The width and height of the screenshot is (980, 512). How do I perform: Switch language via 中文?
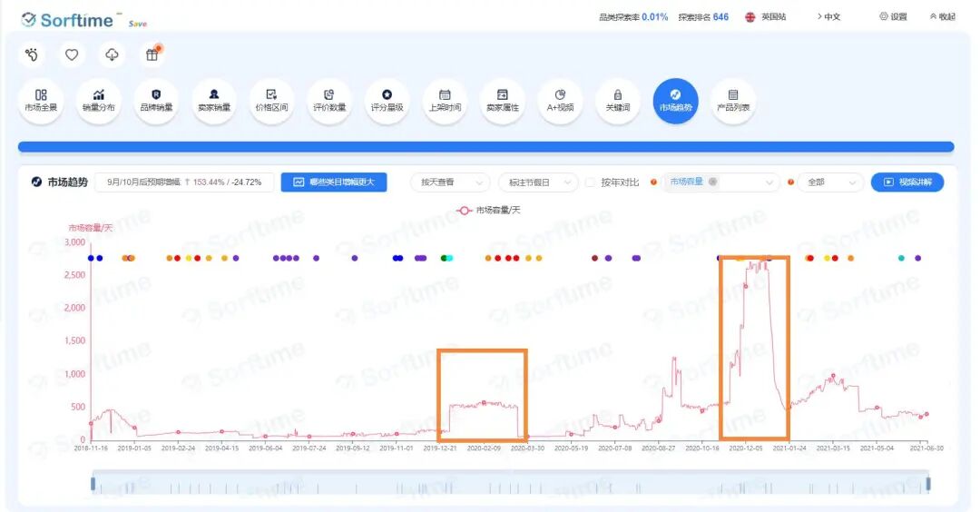click(x=828, y=17)
